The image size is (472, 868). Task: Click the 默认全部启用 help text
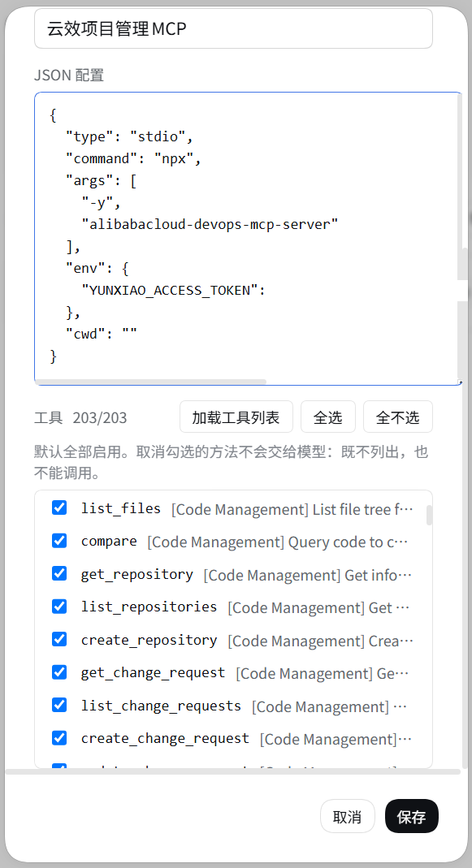(x=231, y=462)
